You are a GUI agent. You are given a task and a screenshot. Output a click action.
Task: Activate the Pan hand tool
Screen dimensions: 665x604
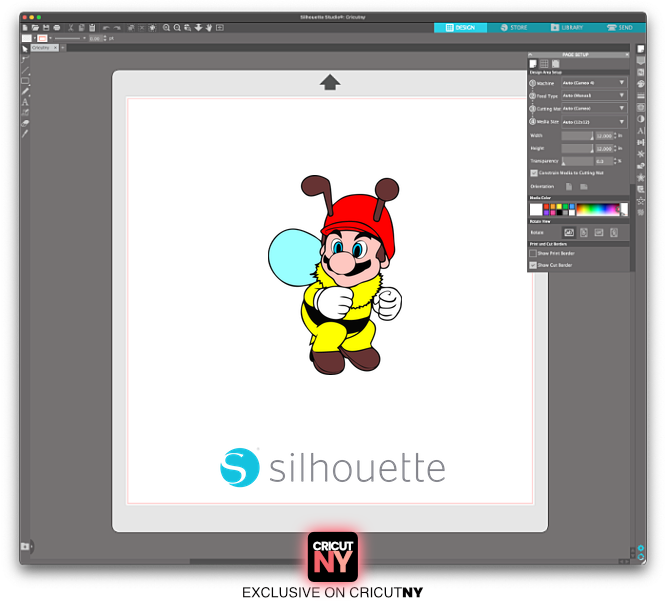coord(209,28)
